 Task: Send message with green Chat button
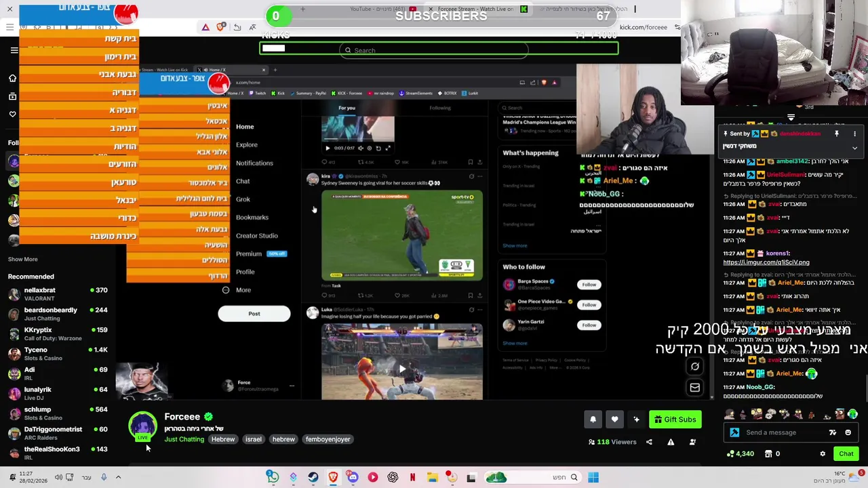click(x=846, y=454)
